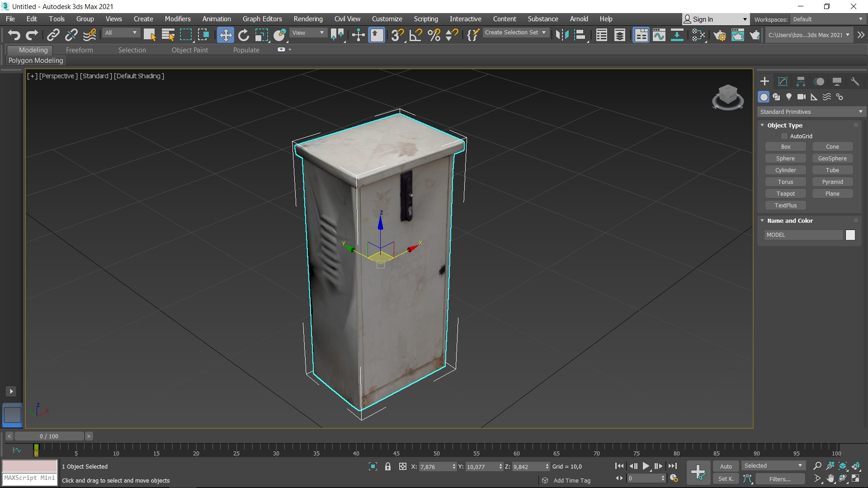Viewport: 868px width, 488px height.
Task: Open the Modifiers menu
Action: 177,19
